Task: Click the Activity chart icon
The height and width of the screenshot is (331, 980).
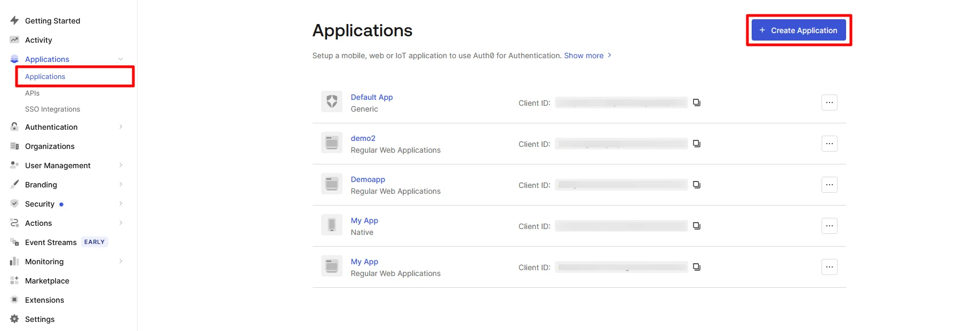Action: [14, 40]
